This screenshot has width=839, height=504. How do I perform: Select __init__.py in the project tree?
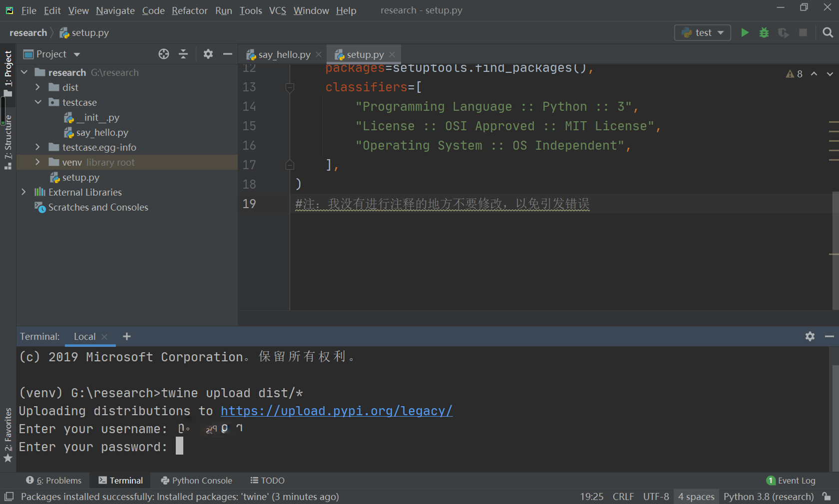[x=92, y=117]
